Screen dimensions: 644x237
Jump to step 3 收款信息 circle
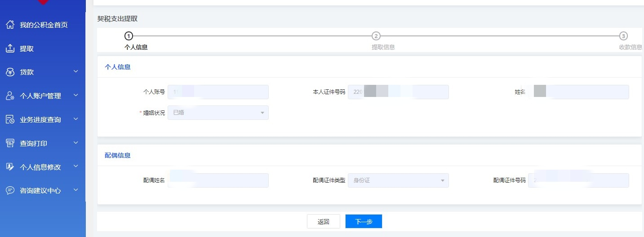click(x=623, y=36)
